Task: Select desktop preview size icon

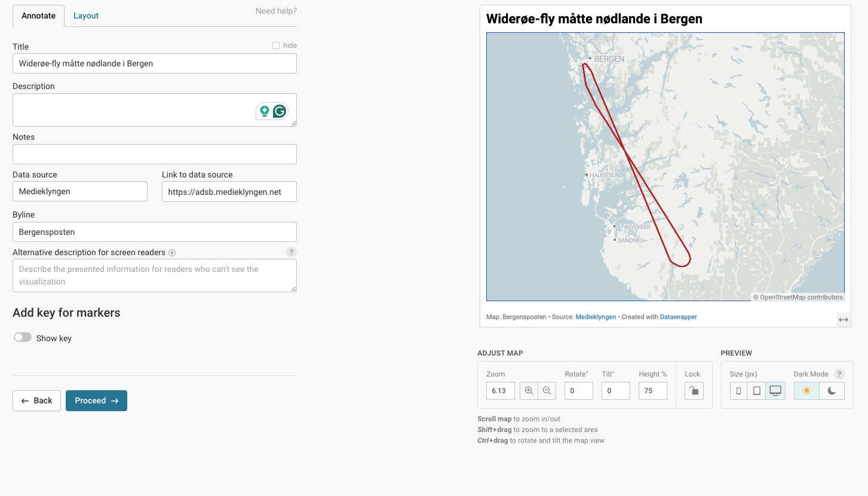Action: tap(775, 391)
